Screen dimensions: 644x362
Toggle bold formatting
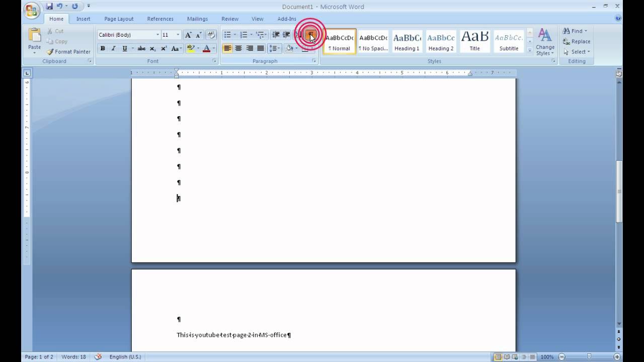[103, 49]
